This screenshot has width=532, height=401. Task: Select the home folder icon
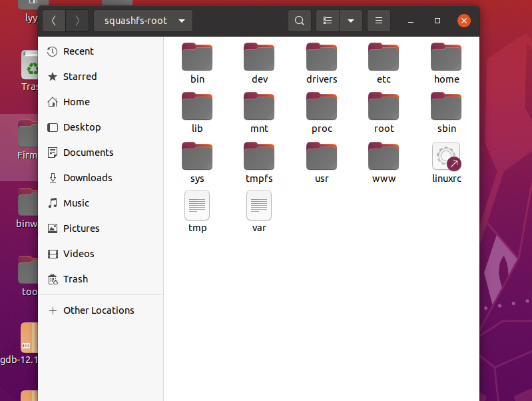[446, 57]
